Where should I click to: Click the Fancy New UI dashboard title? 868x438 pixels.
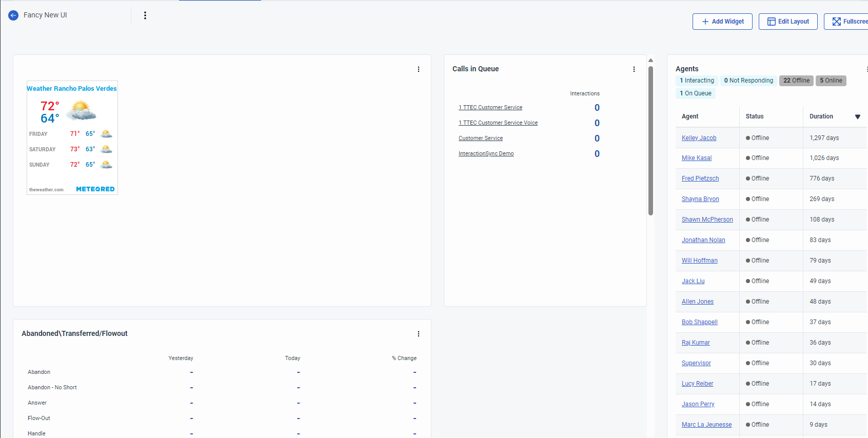click(45, 15)
